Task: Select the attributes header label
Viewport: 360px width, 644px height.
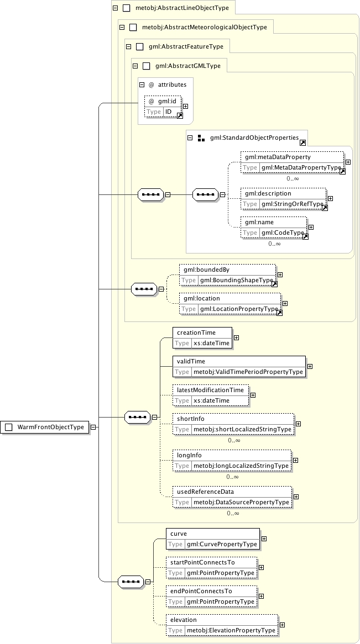Action: pyautogui.click(x=173, y=85)
